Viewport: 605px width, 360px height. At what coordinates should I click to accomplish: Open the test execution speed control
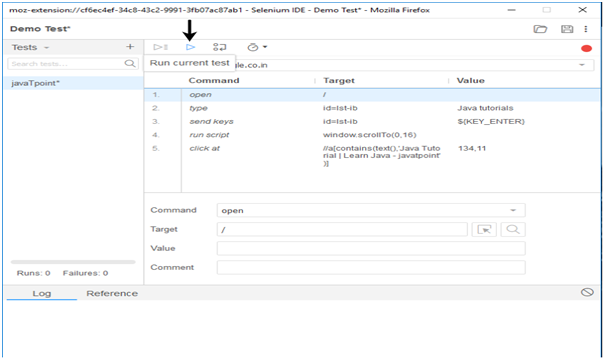(257, 47)
